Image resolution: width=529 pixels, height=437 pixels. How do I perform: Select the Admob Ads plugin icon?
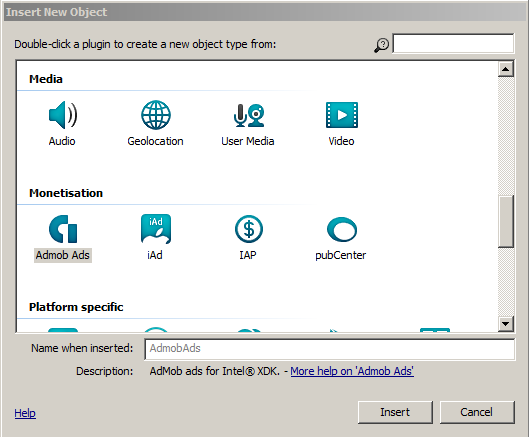tap(63, 229)
